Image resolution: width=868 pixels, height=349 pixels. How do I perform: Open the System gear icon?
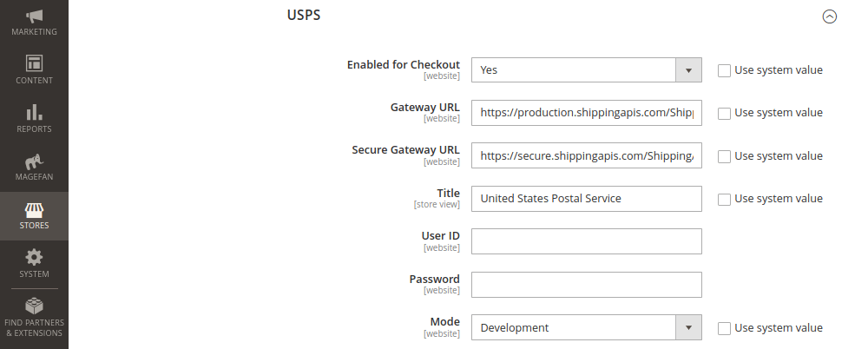point(34,257)
